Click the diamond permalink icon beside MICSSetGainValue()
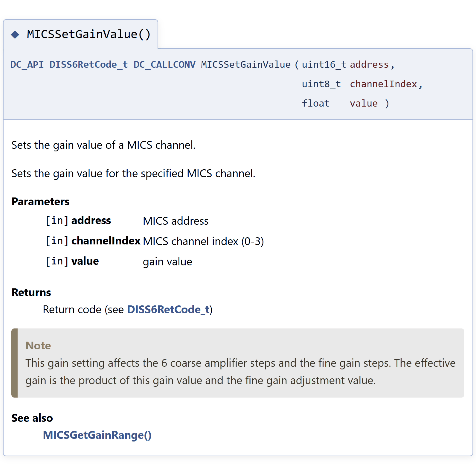This screenshot has width=476, height=476. click(15, 34)
